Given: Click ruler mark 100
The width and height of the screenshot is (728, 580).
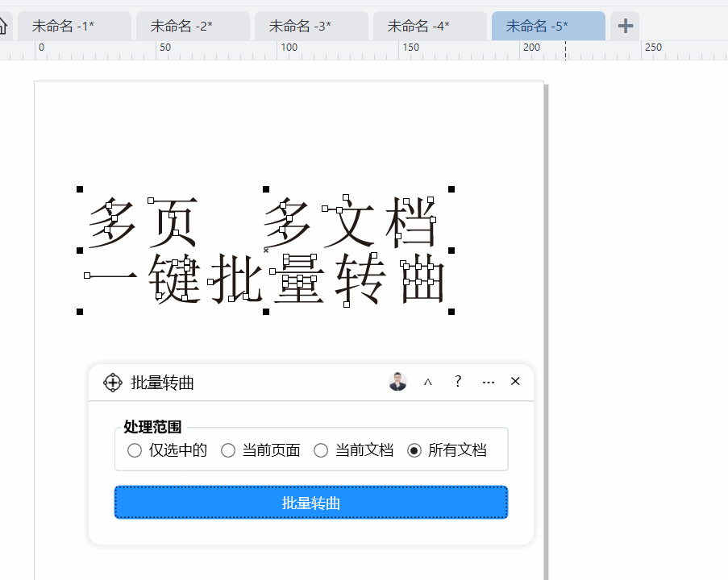Looking at the screenshot, I should (x=289, y=48).
